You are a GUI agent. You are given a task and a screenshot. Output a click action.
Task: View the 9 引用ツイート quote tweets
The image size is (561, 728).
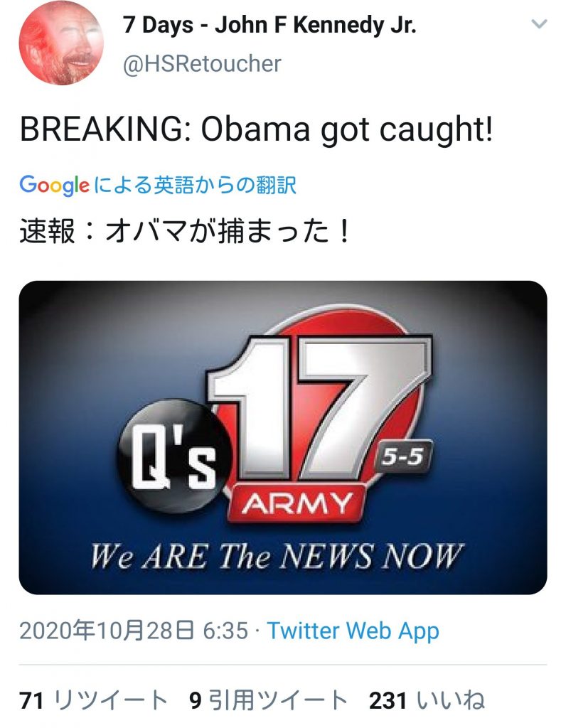pos(268,700)
